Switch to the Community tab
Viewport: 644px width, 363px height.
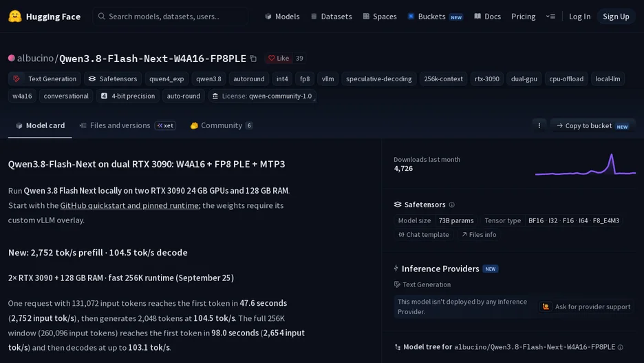point(221,125)
